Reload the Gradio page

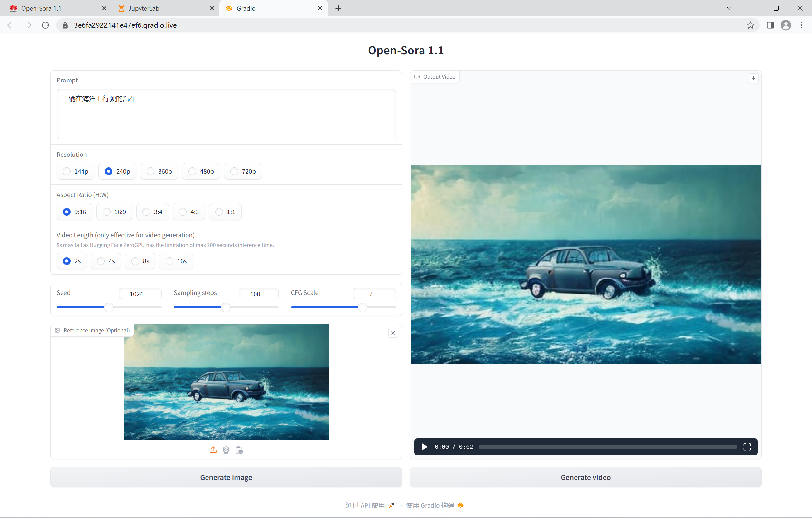(x=45, y=25)
